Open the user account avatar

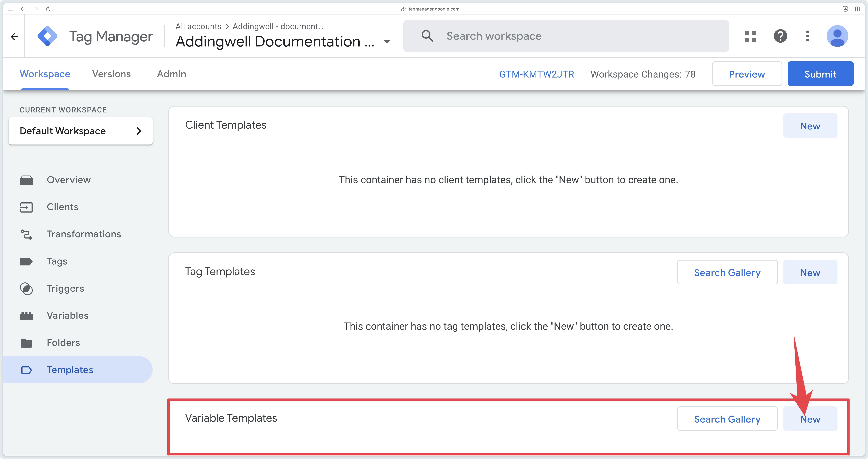837,36
